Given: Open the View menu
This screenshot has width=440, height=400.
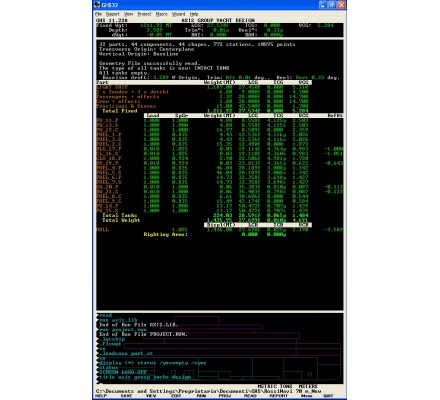Looking at the screenshot, I should tap(128, 14).
